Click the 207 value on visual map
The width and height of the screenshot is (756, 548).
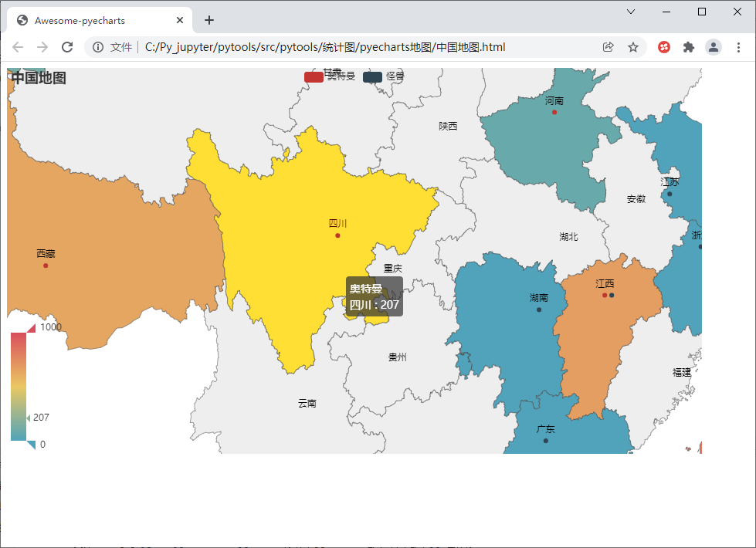[41, 418]
